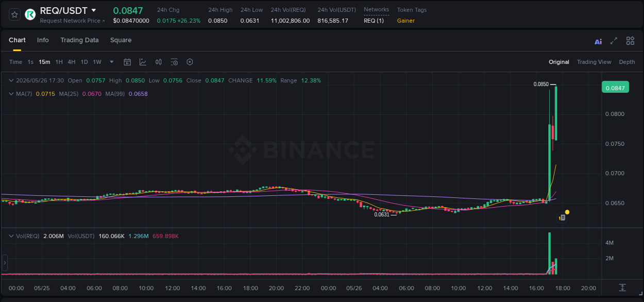Expand chart to fullscreen
This screenshot has height=302, width=644.
point(614,41)
